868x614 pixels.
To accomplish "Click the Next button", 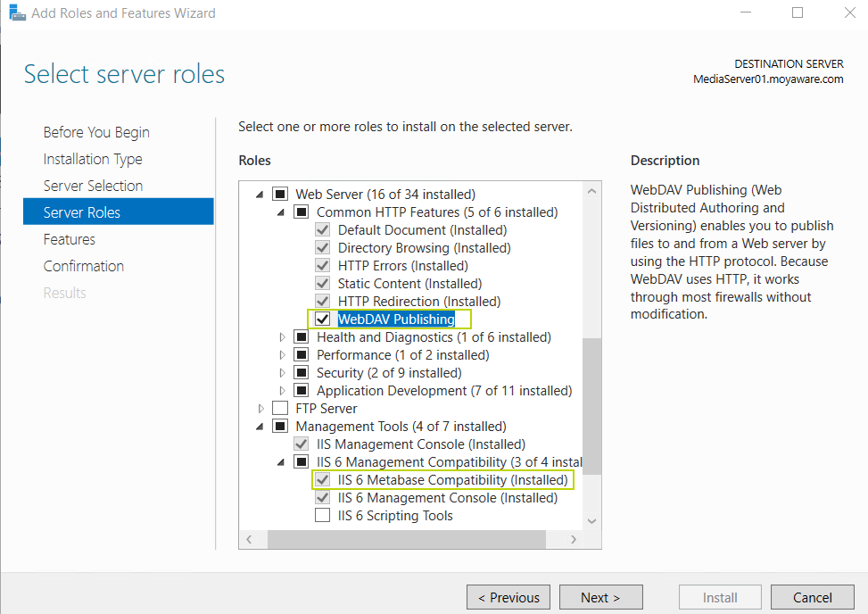I will coord(600,597).
